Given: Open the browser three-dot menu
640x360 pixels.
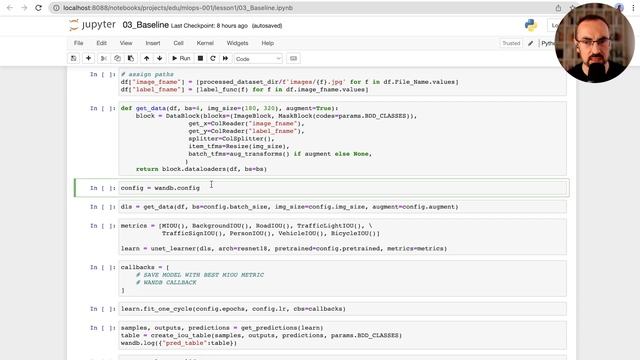Looking at the screenshot, I should pos(633,8).
